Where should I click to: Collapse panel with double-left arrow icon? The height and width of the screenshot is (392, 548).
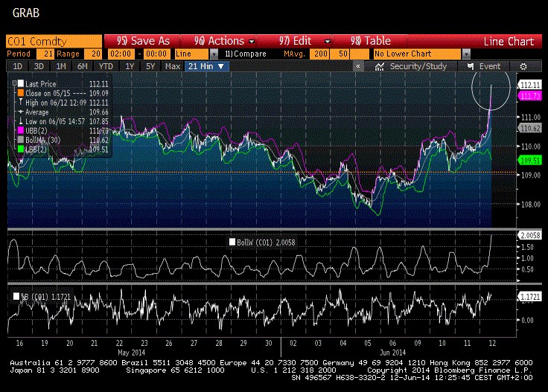358,66
